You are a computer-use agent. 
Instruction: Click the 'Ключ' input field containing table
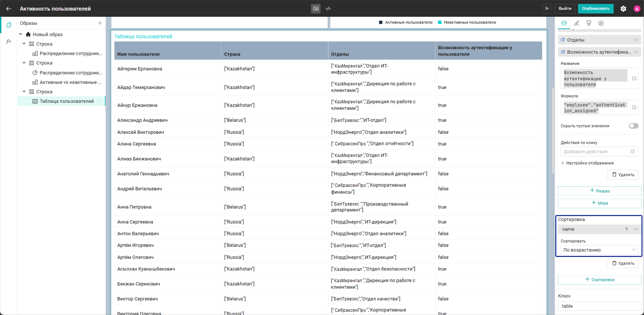click(x=599, y=306)
